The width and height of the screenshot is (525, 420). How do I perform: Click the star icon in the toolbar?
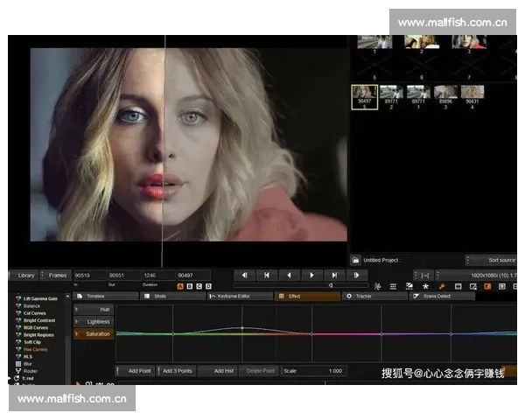pyautogui.click(x=425, y=286)
